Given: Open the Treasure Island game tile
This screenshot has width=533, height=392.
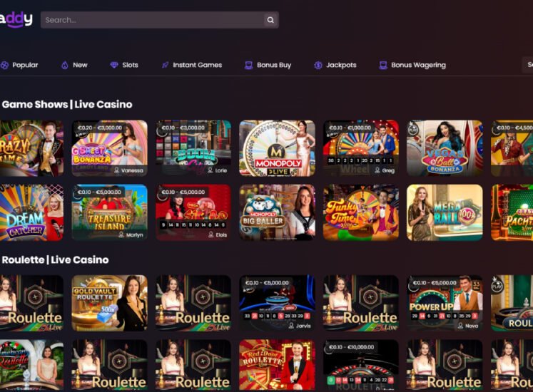Looking at the screenshot, I should coord(109,212).
